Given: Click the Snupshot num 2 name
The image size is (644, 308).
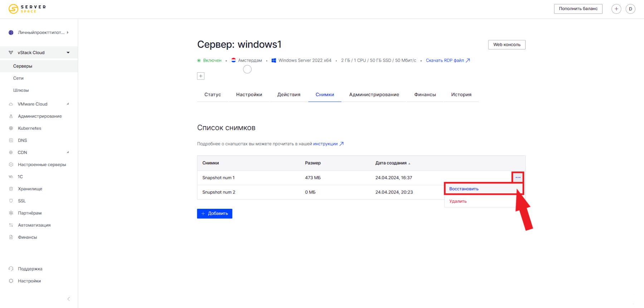Looking at the screenshot, I should (x=219, y=192).
